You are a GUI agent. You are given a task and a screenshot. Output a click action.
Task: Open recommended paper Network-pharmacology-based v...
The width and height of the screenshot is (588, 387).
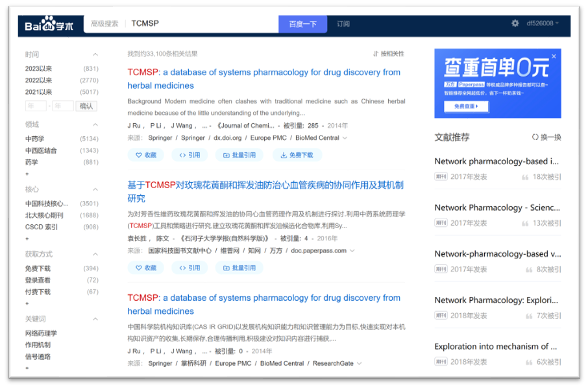498,254
